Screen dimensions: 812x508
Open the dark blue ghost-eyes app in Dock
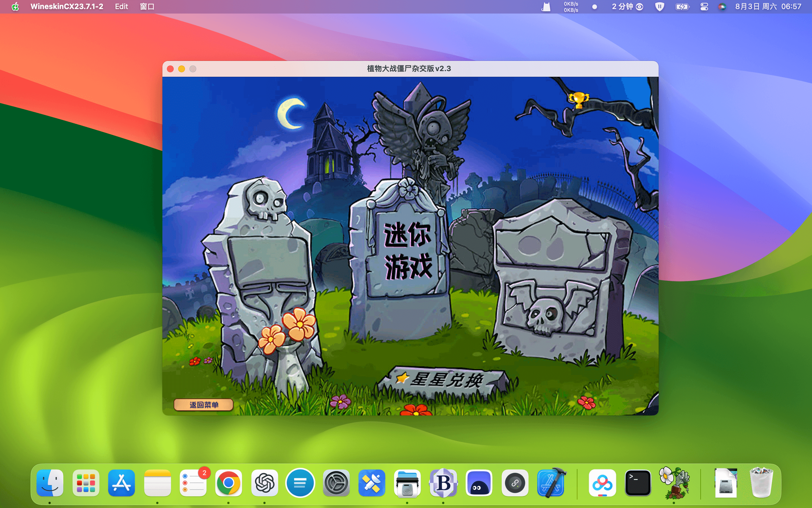[x=479, y=483]
